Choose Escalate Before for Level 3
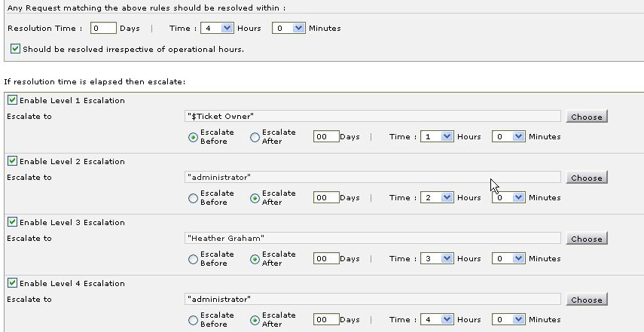 click(x=194, y=259)
